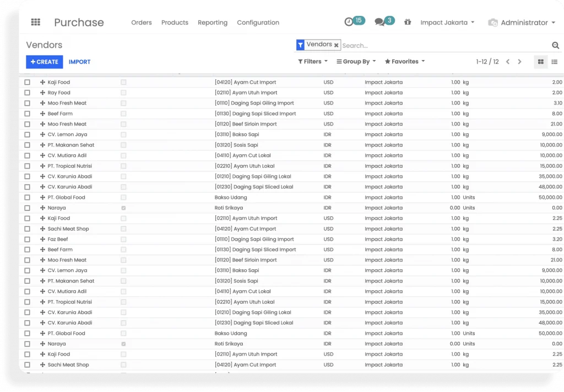Viewport: 564px width, 392px height.
Task: Go to previous page arrow
Action: [x=507, y=62]
